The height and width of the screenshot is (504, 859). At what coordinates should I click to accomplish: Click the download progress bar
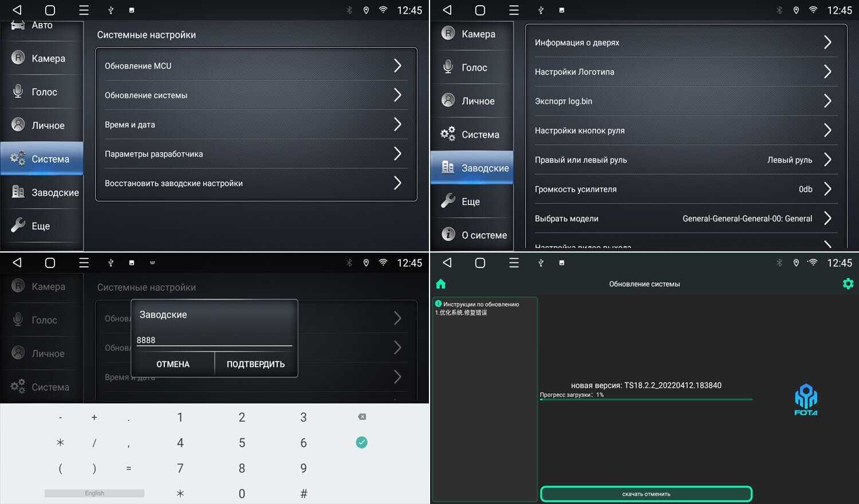[646, 400]
